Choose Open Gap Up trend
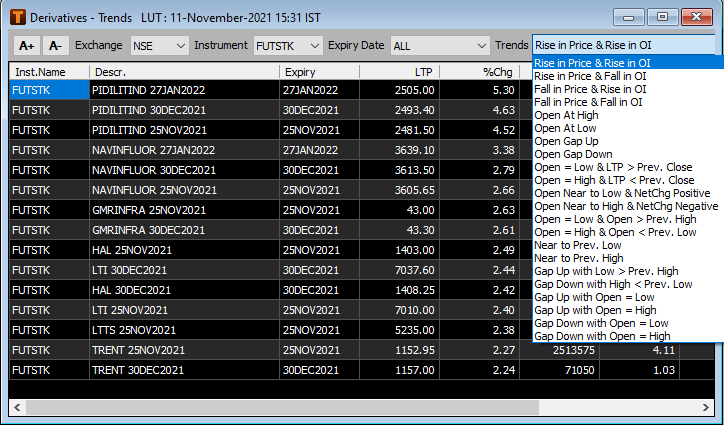This screenshot has height=425, width=724. [628, 141]
